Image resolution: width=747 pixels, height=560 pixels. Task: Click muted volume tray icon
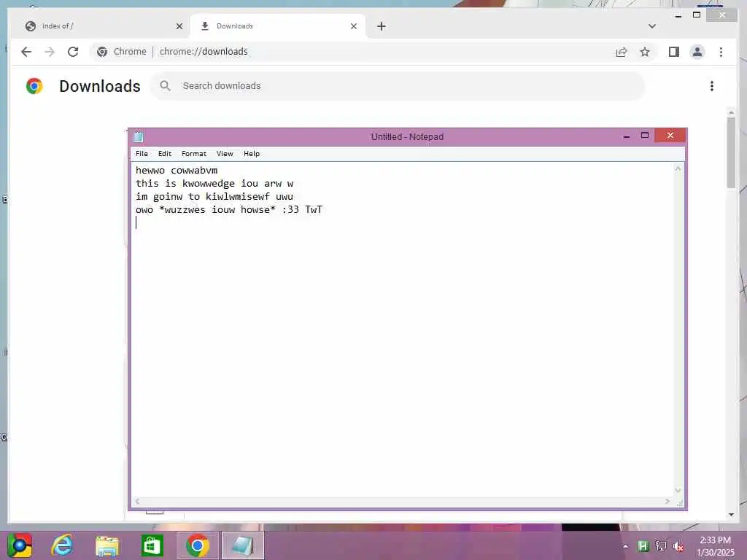[x=678, y=547]
